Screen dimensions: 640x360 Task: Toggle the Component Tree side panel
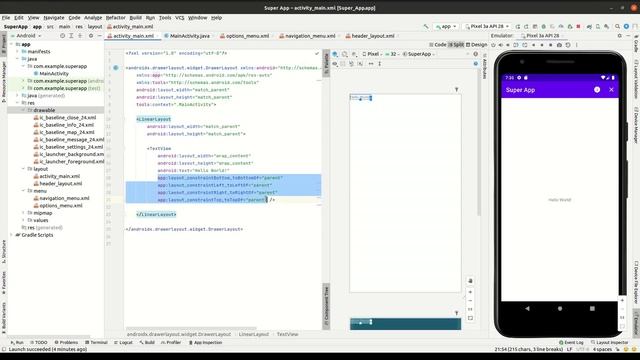(326, 306)
